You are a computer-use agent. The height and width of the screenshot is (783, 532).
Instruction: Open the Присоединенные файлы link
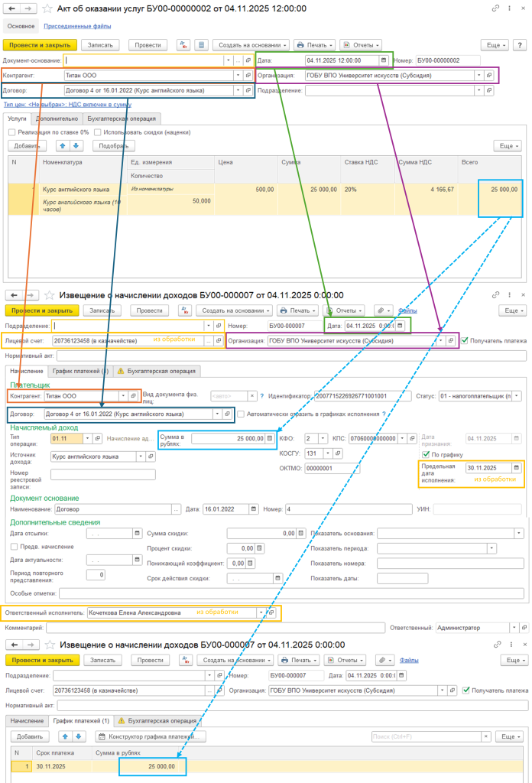[x=77, y=26]
